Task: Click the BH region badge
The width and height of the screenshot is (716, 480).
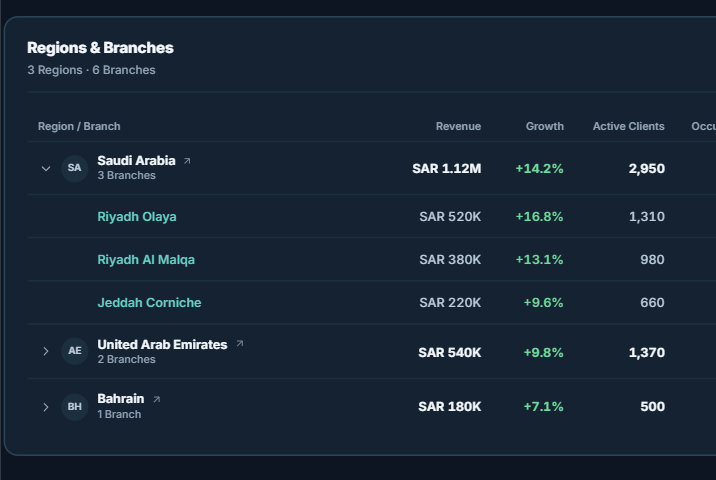Action: pyautogui.click(x=74, y=406)
